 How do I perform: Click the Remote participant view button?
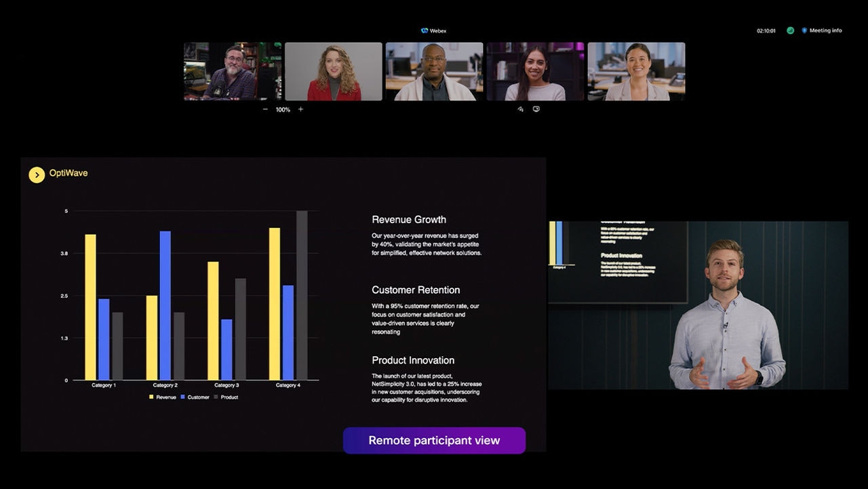[x=434, y=440]
